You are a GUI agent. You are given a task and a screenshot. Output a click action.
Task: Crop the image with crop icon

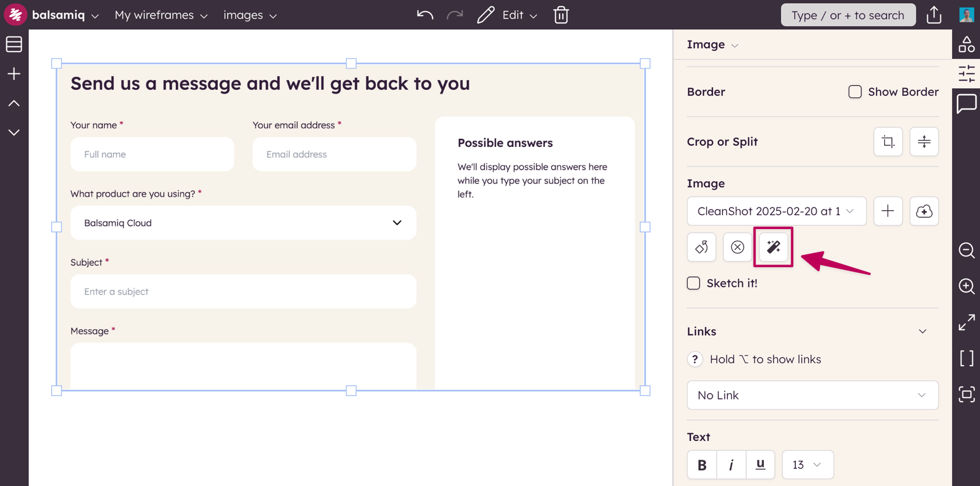coord(888,142)
